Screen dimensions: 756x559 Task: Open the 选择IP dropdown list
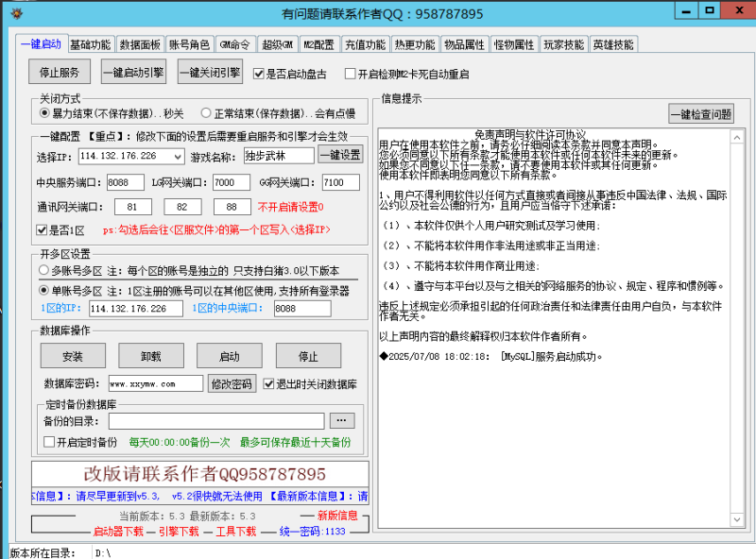[x=179, y=155]
